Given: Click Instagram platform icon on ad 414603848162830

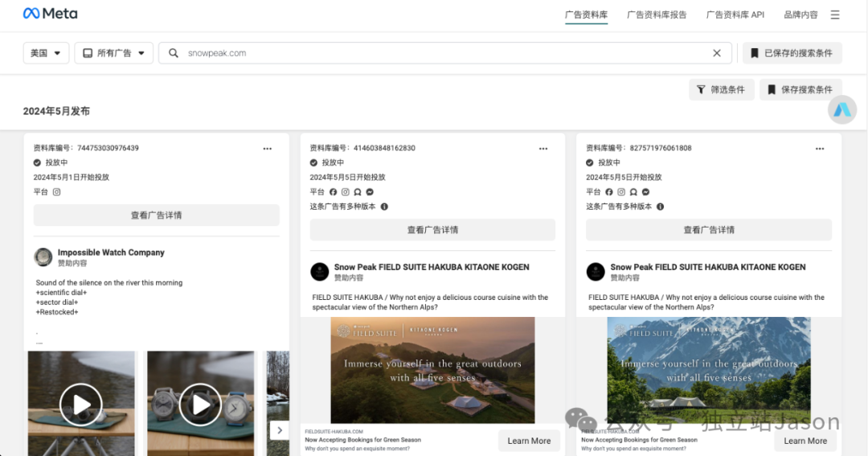Looking at the screenshot, I should [346, 191].
